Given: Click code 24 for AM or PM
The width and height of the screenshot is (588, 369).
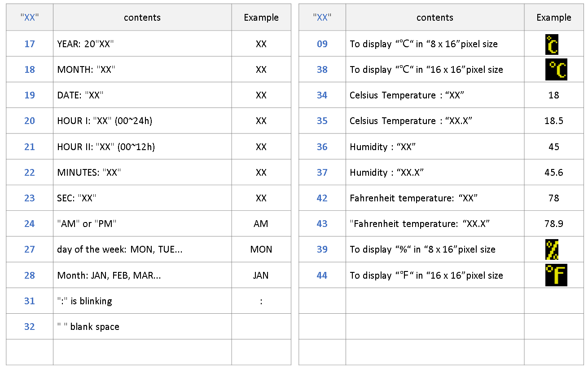Looking at the screenshot, I should (x=30, y=224).
